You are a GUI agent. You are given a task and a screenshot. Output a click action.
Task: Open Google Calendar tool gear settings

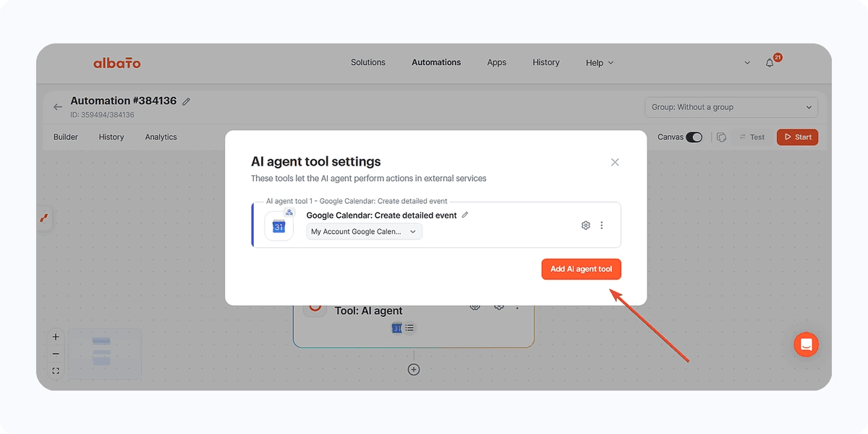click(x=586, y=226)
